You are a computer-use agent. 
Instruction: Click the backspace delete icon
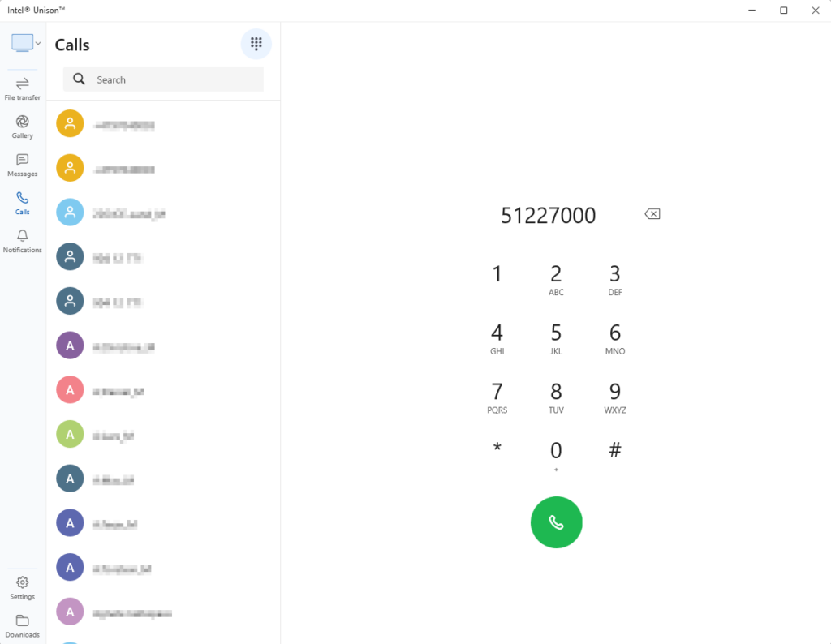[652, 214]
